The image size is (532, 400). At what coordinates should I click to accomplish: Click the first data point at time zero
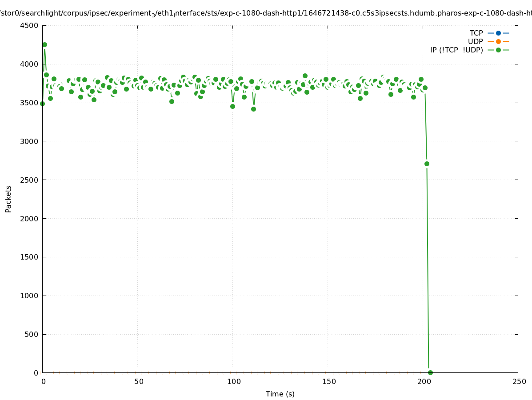click(42, 104)
